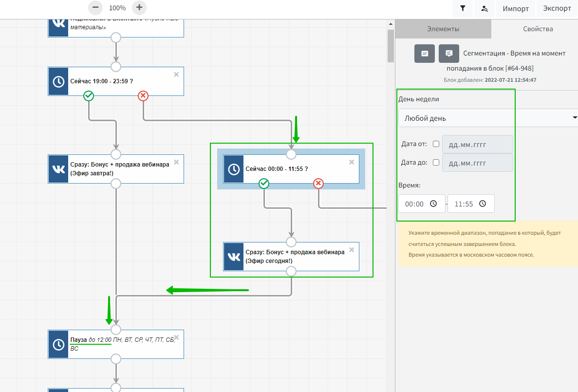The height and width of the screenshot is (392, 578).
Task: Focus the "Дата от" date field
Action: coord(477,144)
